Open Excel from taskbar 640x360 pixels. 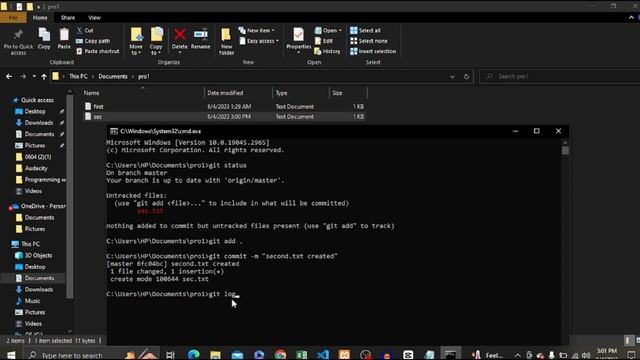point(302,355)
